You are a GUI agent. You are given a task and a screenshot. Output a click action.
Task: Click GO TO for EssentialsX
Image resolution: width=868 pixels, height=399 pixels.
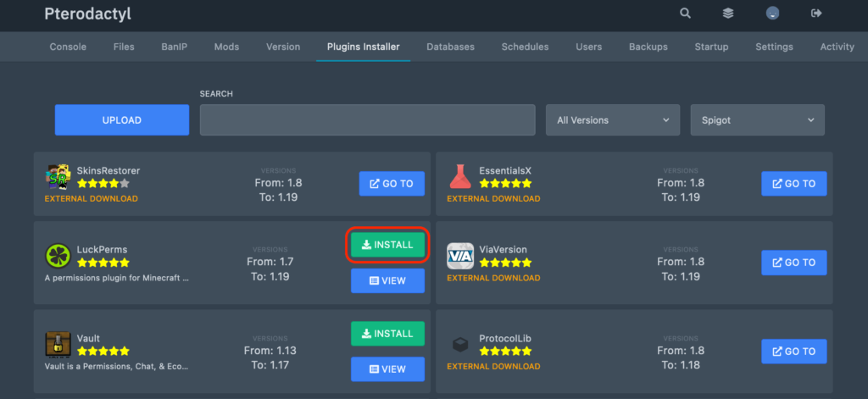pyautogui.click(x=793, y=184)
